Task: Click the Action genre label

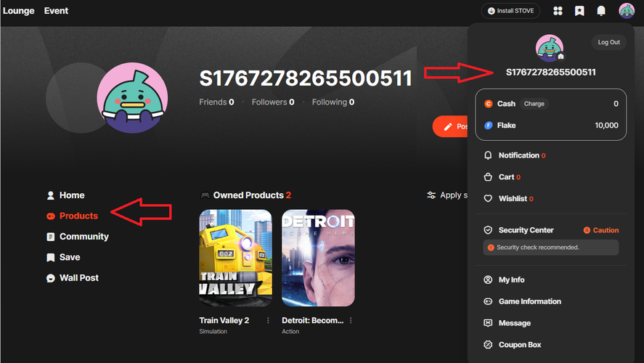Action: (x=290, y=331)
